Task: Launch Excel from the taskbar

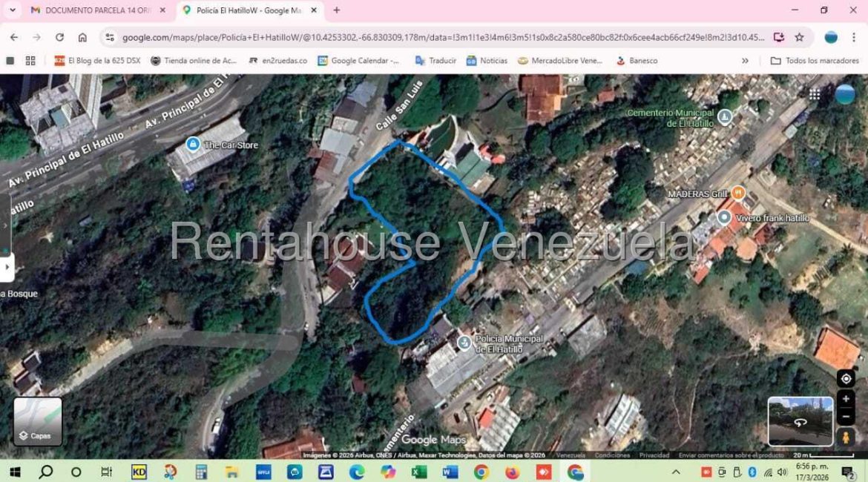Action: pyautogui.click(x=419, y=472)
